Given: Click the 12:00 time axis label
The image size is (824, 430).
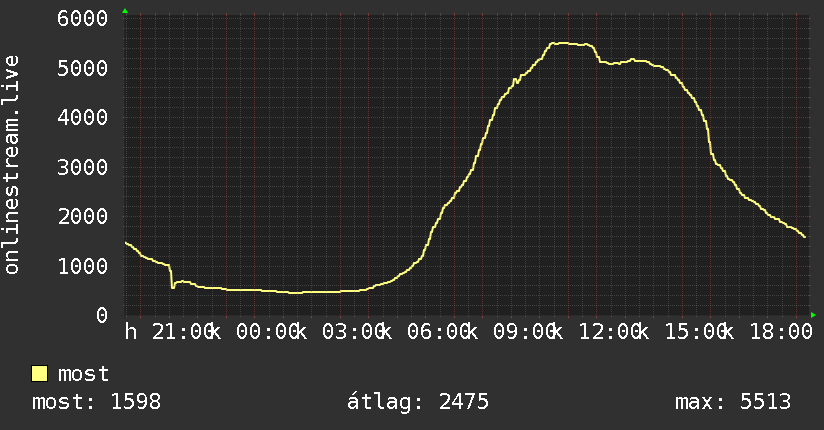Looking at the screenshot, I should [x=611, y=332].
